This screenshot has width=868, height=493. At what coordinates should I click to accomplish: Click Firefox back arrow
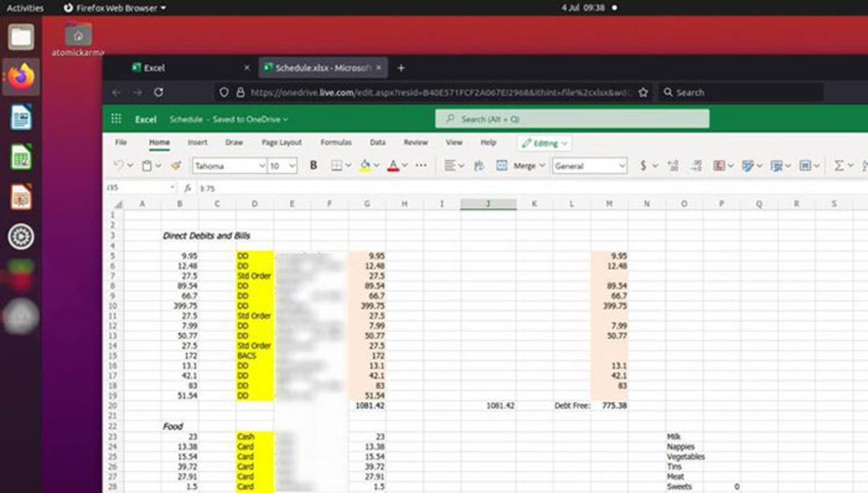click(x=117, y=92)
